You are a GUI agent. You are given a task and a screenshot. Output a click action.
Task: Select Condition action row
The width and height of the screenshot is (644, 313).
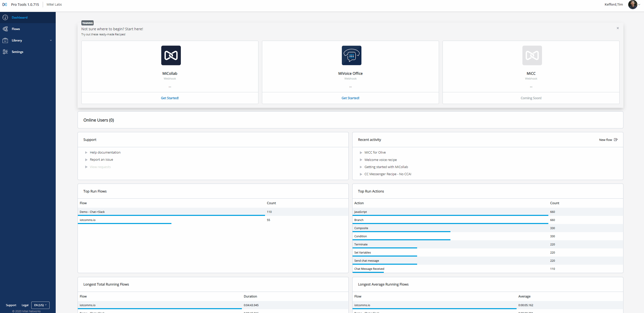point(488,236)
